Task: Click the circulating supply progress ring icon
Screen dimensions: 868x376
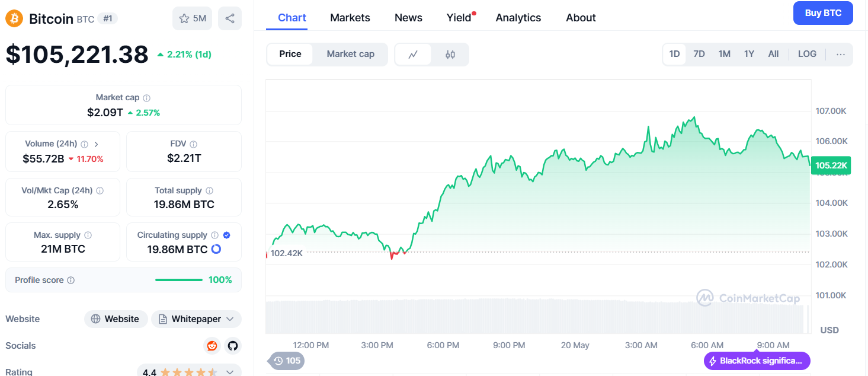Action: [x=216, y=249]
